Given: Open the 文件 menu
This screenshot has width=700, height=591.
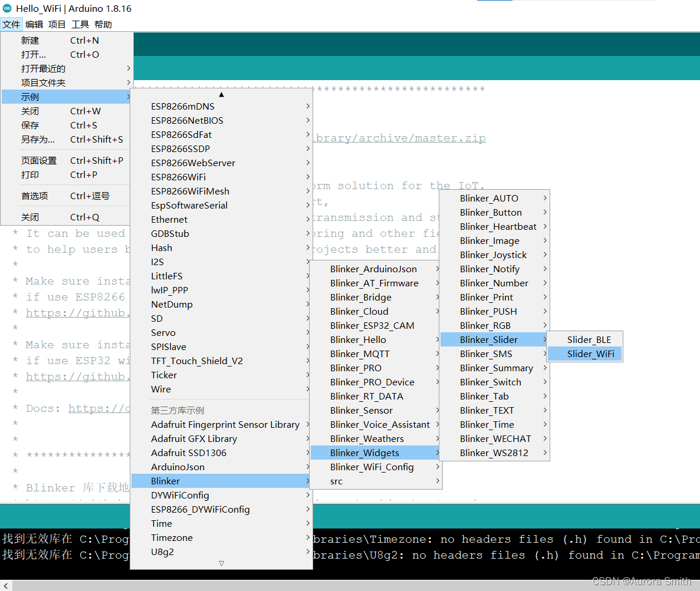Looking at the screenshot, I should pos(11,25).
